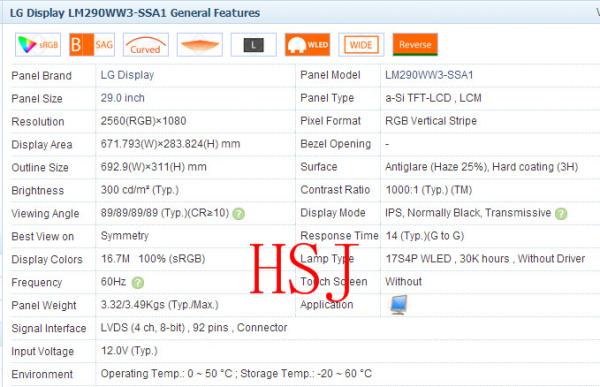The height and width of the screenshot is (387, 600).
Task: Click the Panel Type label
Action: click(x=327, y=98)
